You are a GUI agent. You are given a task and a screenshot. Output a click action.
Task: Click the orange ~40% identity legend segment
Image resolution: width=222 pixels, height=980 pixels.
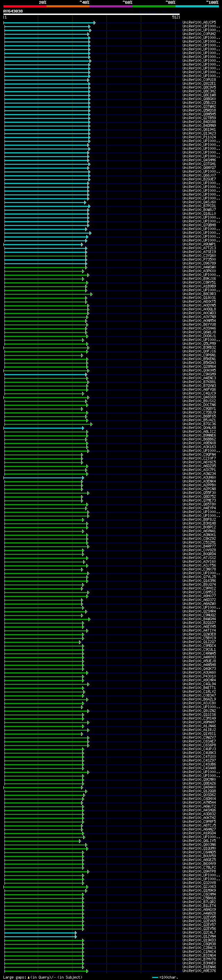(x=68, y=6)
